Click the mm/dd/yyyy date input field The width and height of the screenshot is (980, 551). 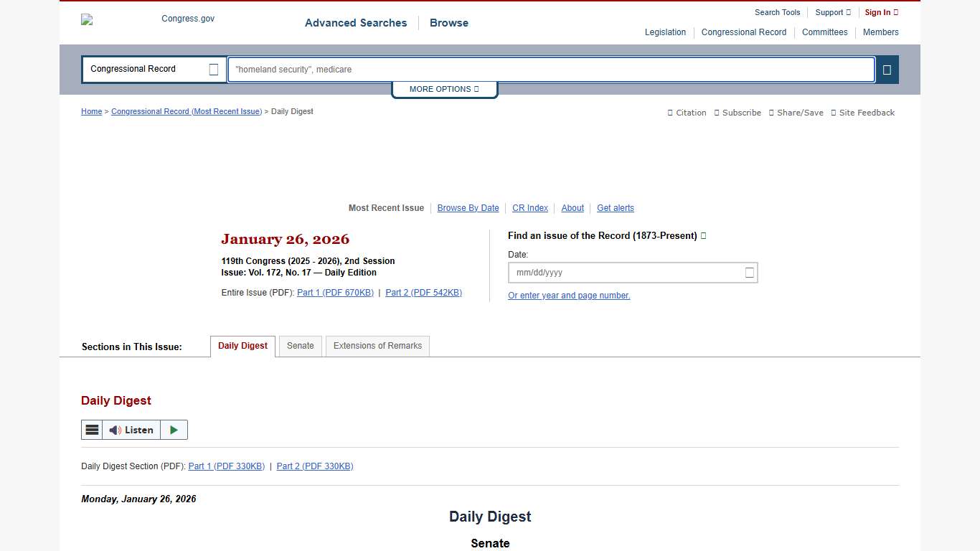pos(624,273)
